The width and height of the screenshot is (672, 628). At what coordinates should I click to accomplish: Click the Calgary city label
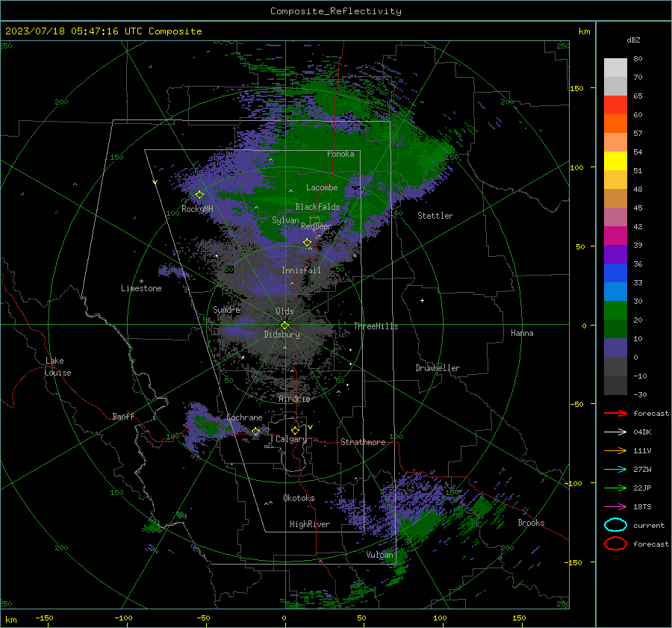291,439
